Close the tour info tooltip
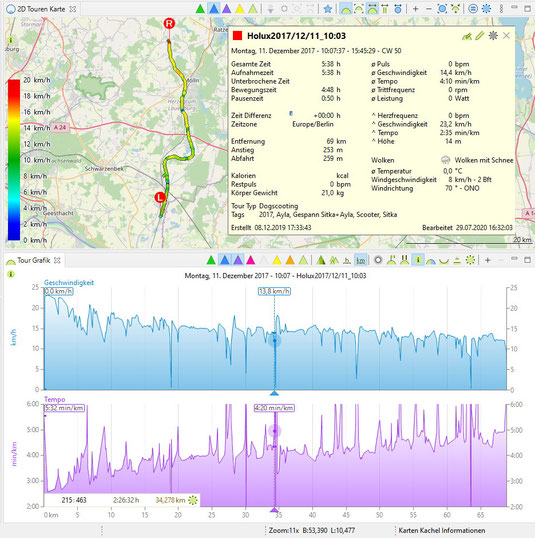The image size is (535, 538). click(506, 35)
